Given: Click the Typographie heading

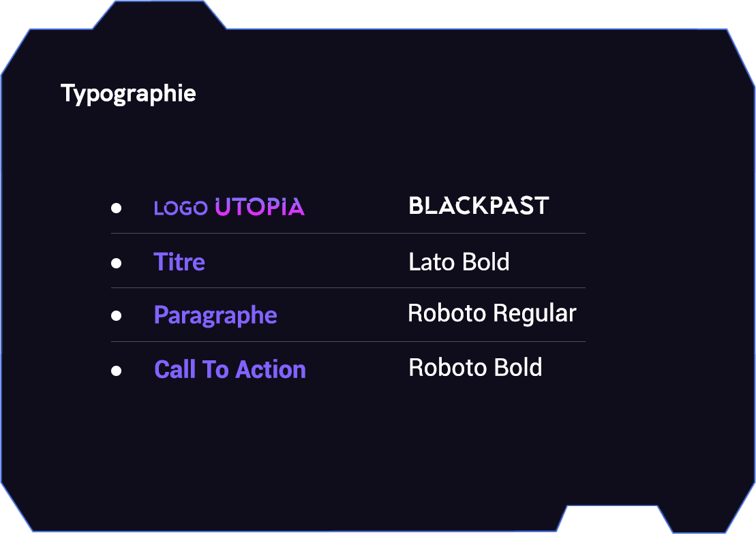Looking at the screenshot, I should 128,93.
